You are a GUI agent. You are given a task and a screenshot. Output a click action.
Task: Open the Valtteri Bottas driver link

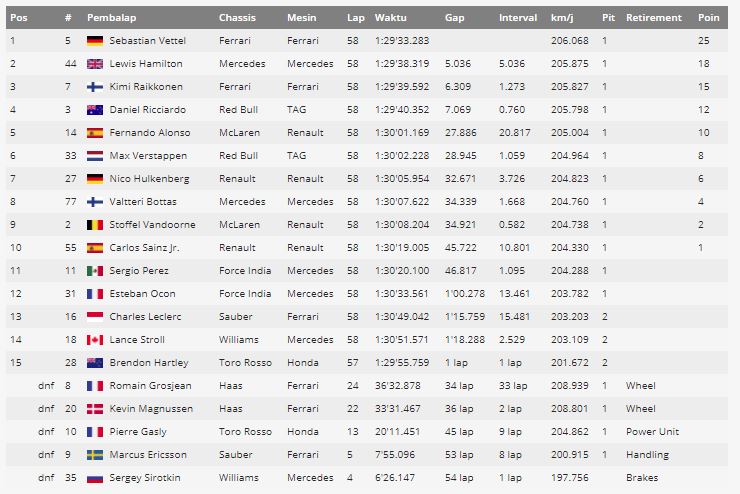143,202
